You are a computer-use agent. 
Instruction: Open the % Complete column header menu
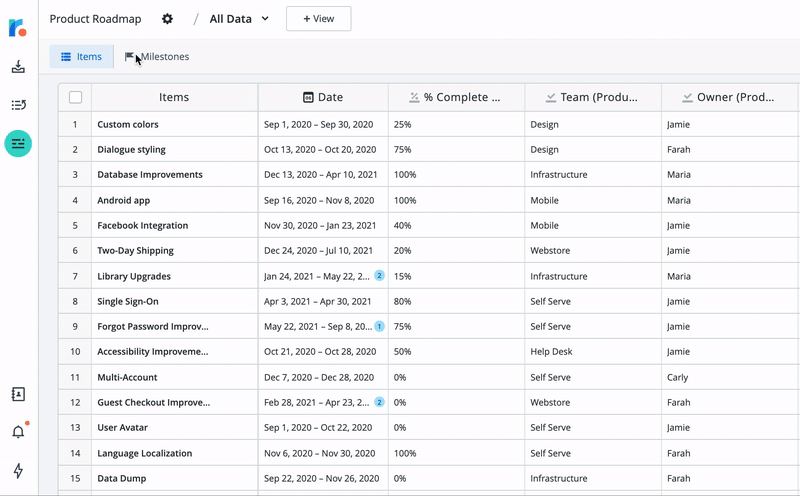pyautogui.click(x=455, y=97)
